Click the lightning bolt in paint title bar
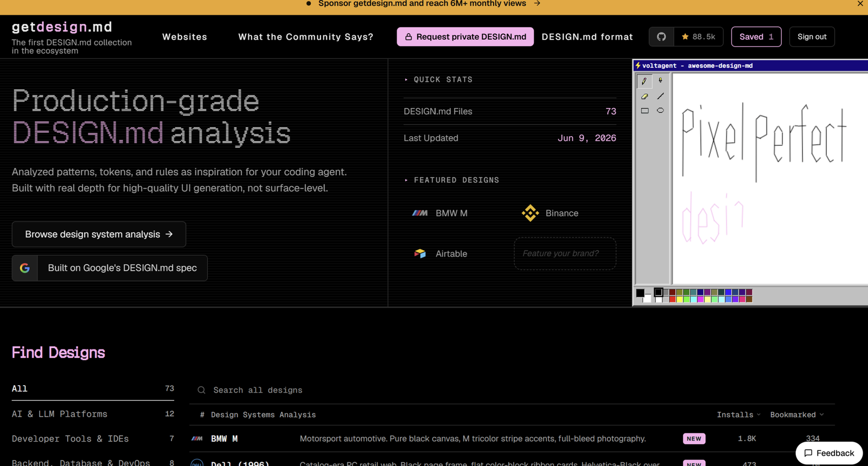 click(x=638, y=66)
